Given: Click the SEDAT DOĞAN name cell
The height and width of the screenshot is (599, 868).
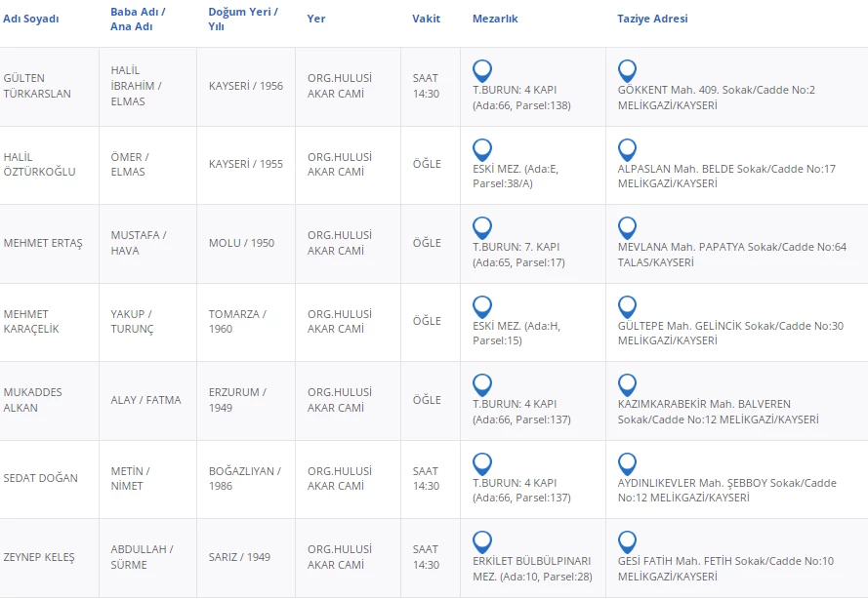Looking at the screenshot, I should click(x=40, y=478).
